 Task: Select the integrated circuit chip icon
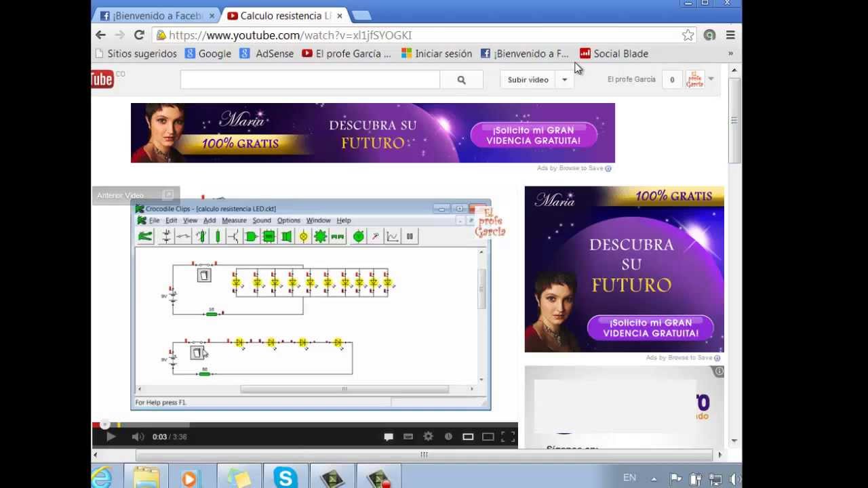click(269, 236)
